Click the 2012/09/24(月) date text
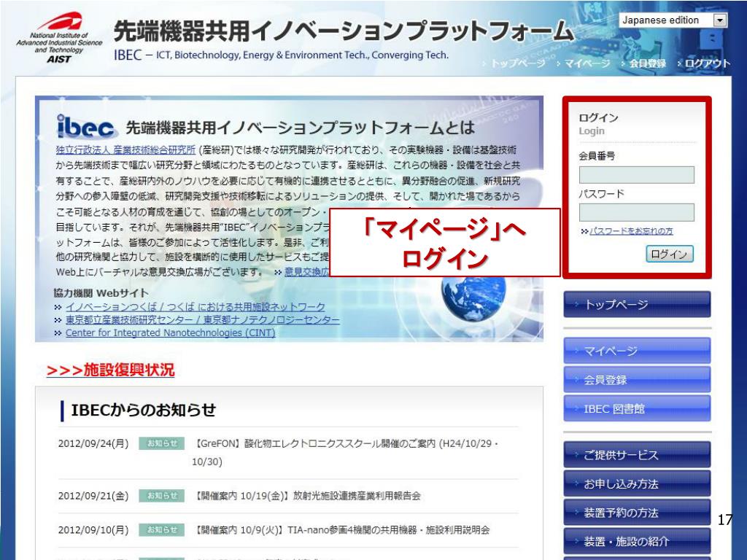The image size is (747, 560). [93, 443]
